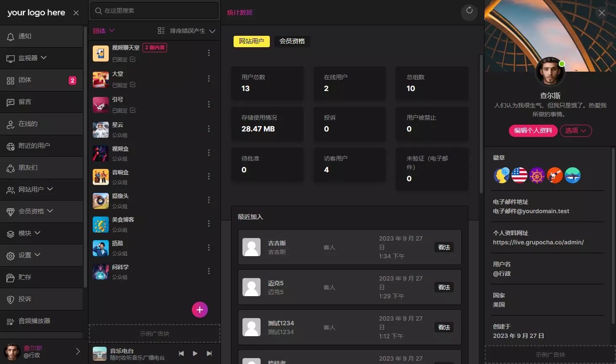Open three-dot menu for 星云 group
Screen dimensions: 616x364
coord(209,129)
